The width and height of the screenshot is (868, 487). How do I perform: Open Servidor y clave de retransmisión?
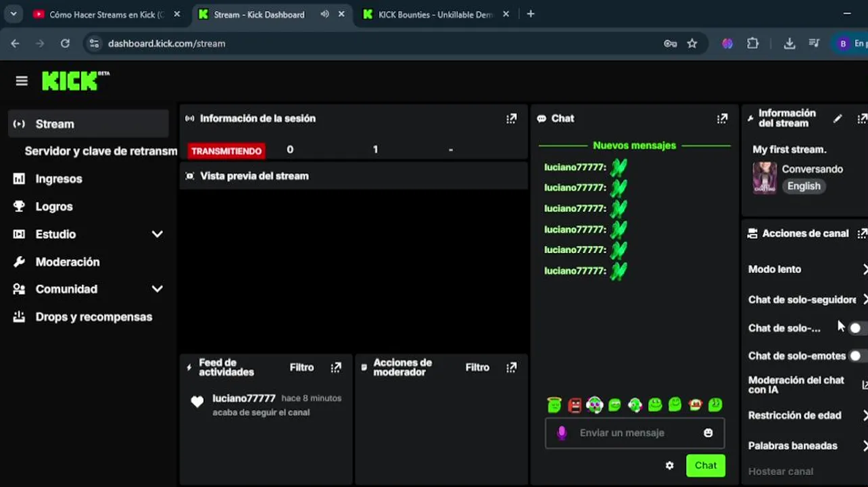(x=101, y=151)
